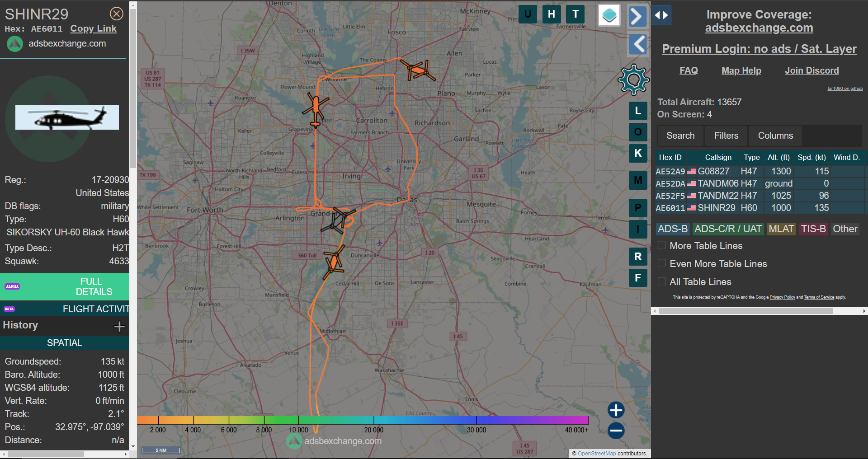Enable More Table Lines checkbox
The height and width of the screenshot is (459, 868).
click(662, 245)
